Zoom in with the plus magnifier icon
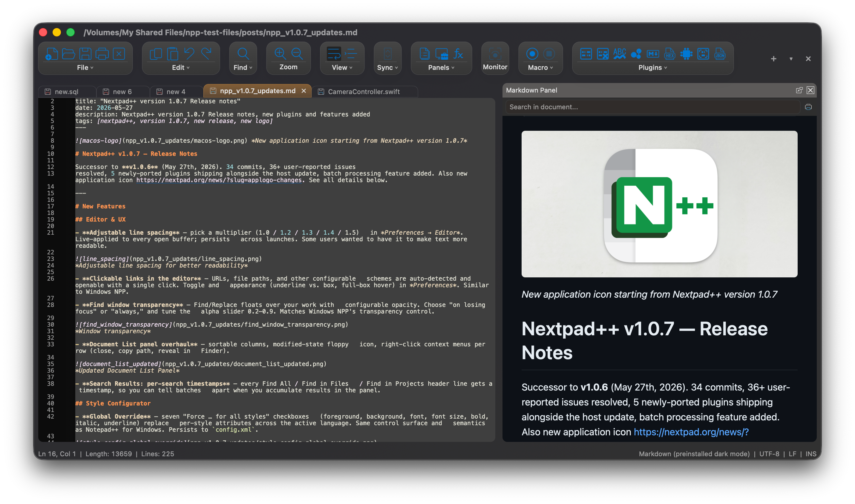 280,54
